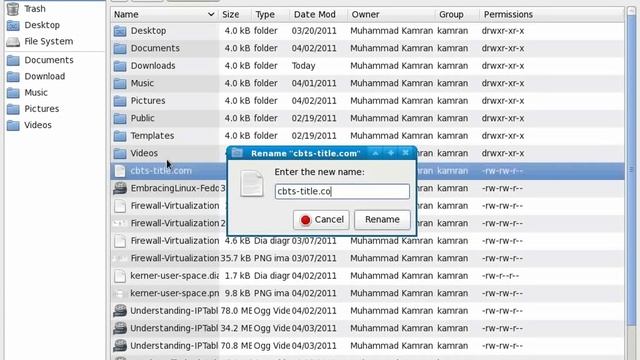Viewport: 640px width, 360px height.
Task: Click the -rw-r--r-- permissions entry
Action: [500, 276]
